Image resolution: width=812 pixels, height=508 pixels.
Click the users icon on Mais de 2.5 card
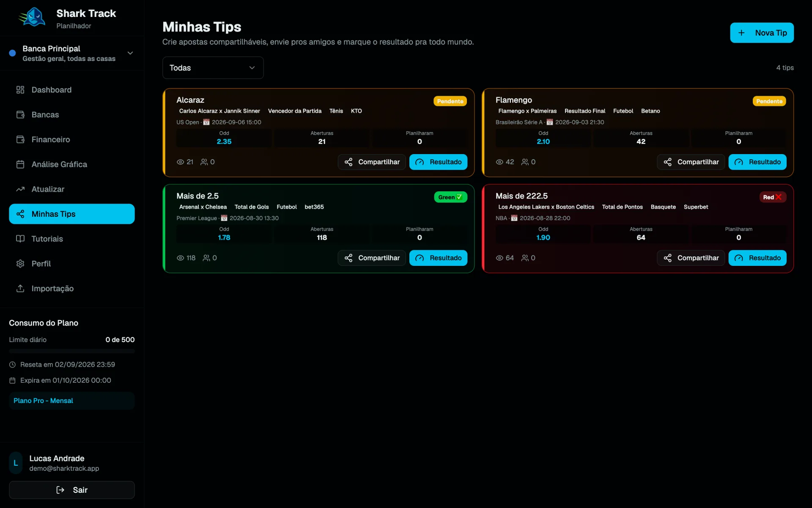pyautogui.click(x=206, y=258)
